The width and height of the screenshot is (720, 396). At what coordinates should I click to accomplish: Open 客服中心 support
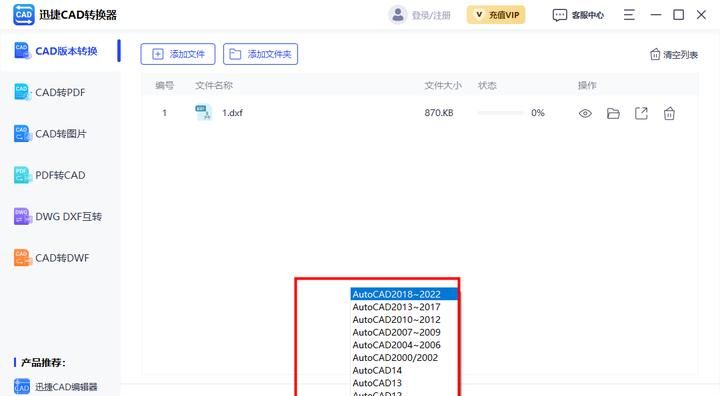point(579,15)
